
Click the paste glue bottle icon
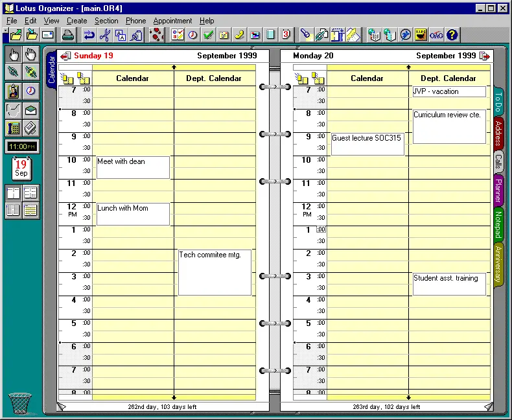pos(137,35)
